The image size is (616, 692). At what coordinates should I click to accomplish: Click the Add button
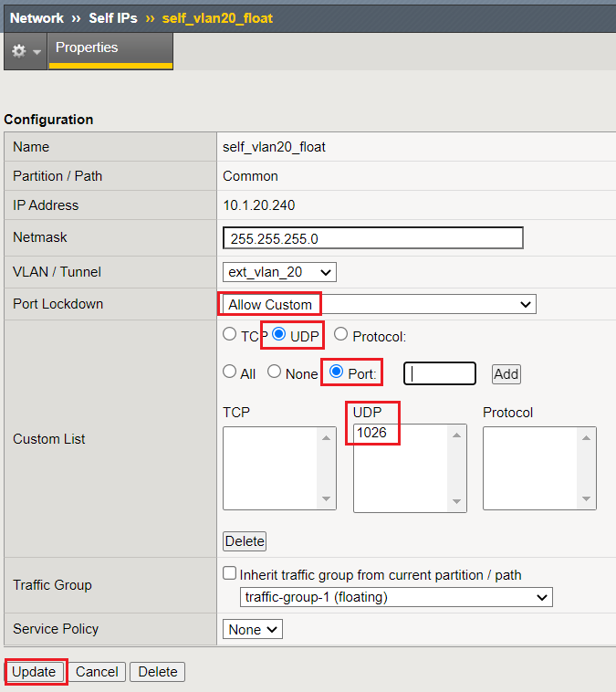[506, 374]
